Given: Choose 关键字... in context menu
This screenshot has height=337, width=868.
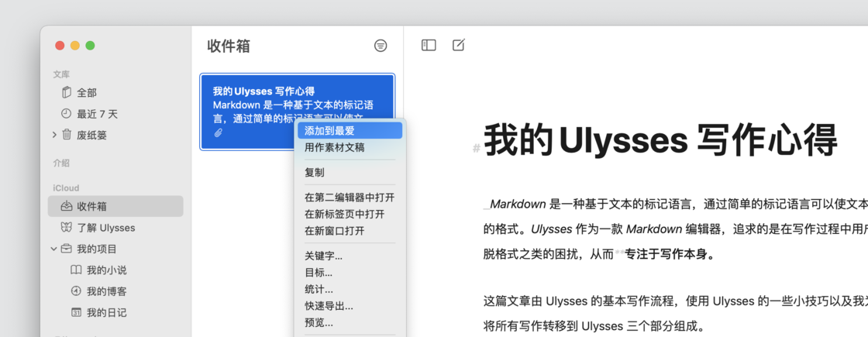Looking at the screenshot, I should 350,256.
